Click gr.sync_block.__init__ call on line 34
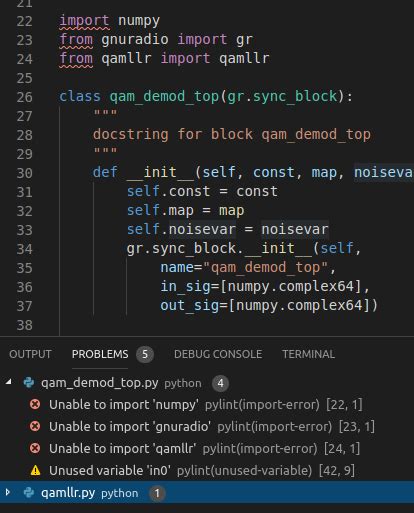This screenshot has height=513, width=414. (219, 249)
